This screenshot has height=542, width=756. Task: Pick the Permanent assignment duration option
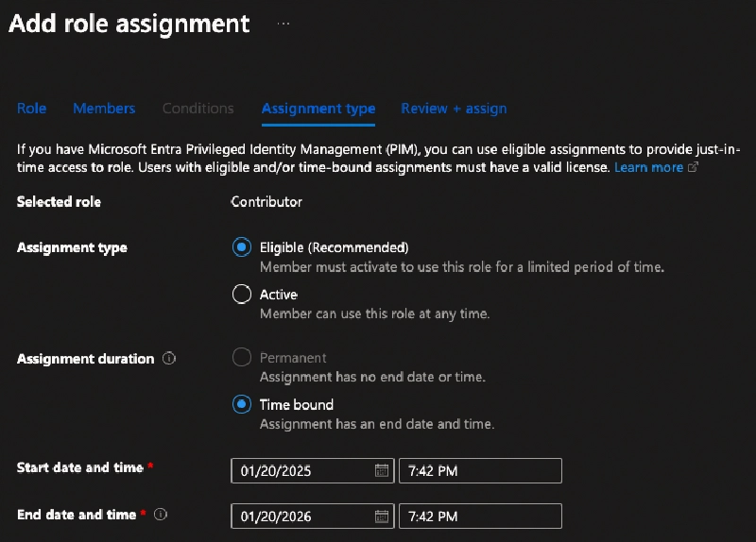tap(242, 358)
